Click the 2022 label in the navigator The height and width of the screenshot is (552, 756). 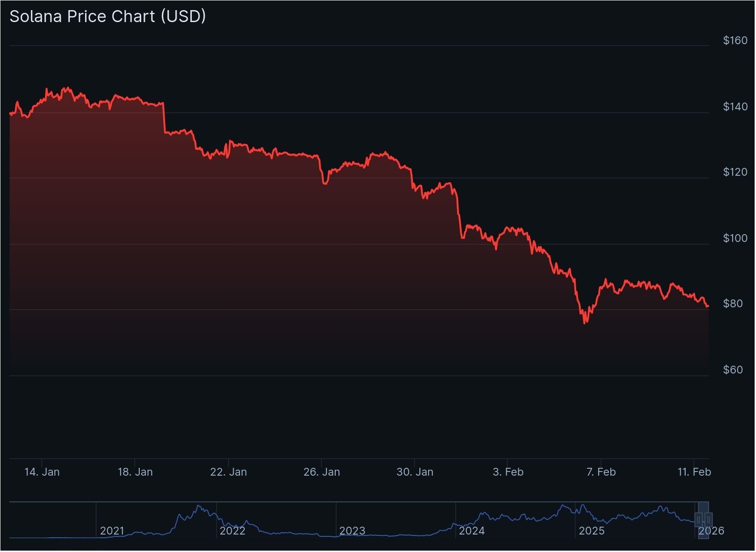pyautogui.click(x=232, y=531)
